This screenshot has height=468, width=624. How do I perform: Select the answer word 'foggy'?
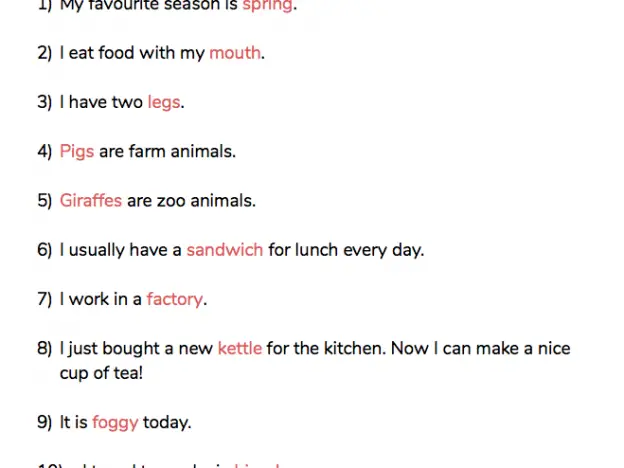point(115,423)
